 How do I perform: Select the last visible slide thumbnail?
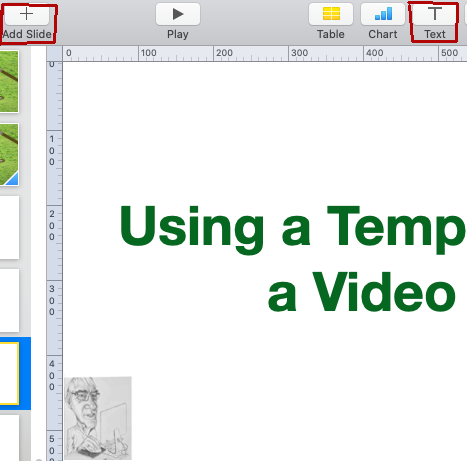(x=9, y=438)
